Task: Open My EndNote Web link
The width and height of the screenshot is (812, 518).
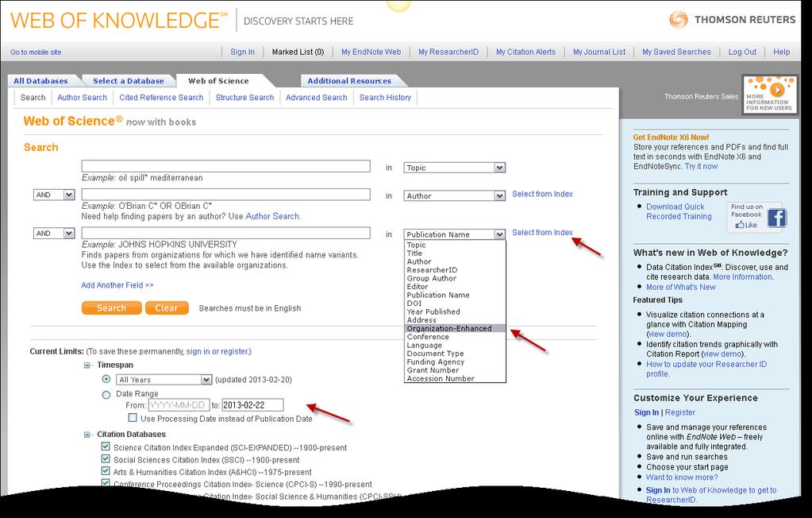Action: (x=371, y=52)
